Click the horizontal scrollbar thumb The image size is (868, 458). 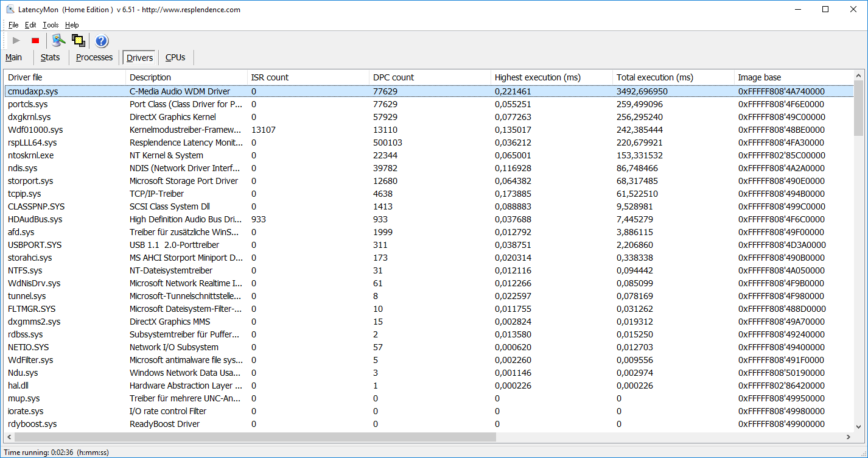click(x=255, y=437)
